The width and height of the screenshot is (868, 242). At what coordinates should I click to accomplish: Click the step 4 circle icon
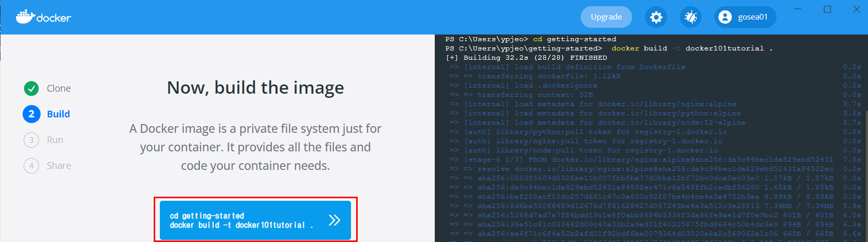[31, 166]
